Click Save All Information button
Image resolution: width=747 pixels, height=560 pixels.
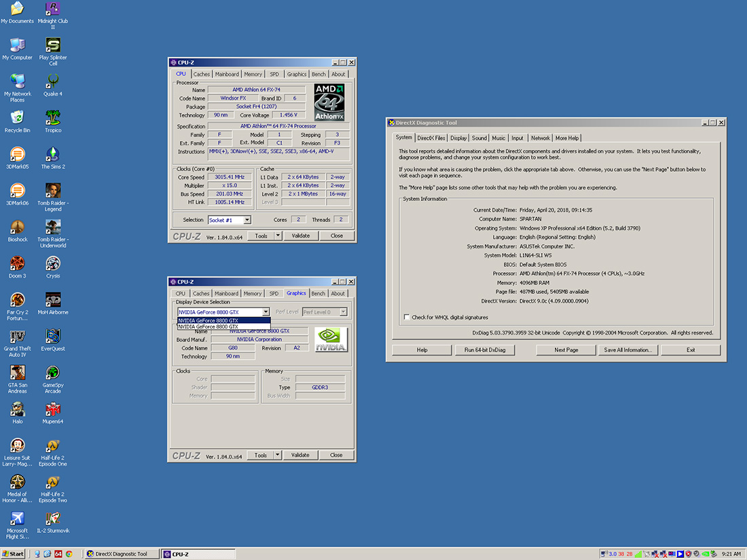(x=628, y=350)
